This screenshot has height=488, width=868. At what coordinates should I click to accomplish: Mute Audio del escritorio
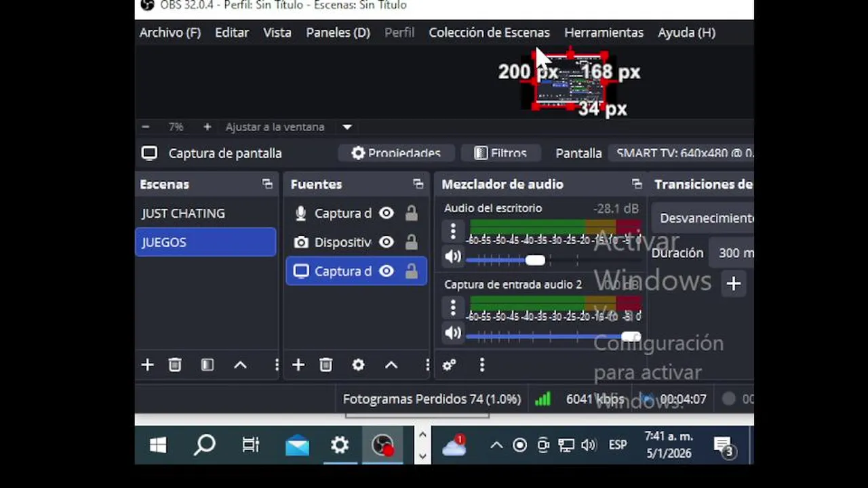(x=453, y=258)
